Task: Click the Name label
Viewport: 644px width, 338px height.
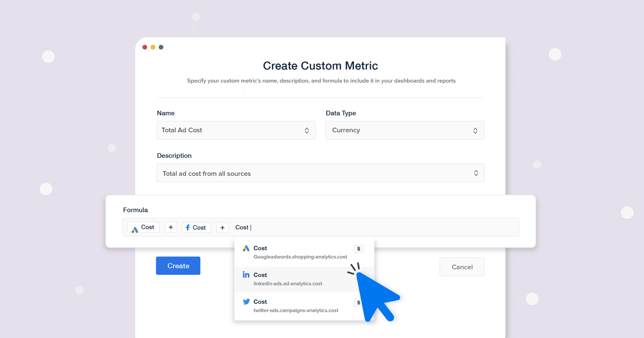Action: pos(166,113)
